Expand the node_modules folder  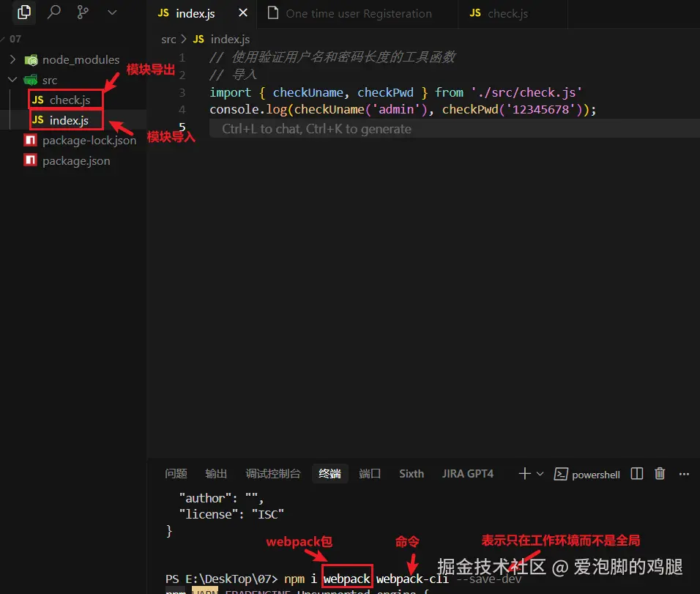[12, 59]
